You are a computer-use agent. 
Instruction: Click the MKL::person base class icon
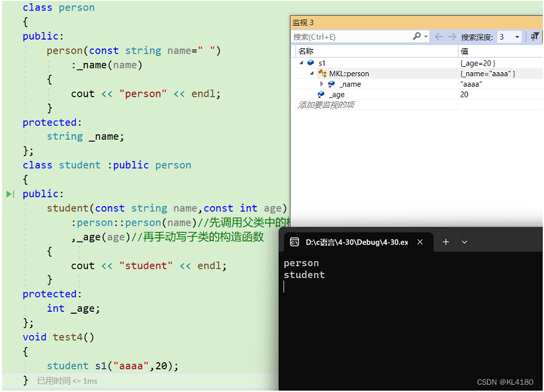(x=322, y=73)
